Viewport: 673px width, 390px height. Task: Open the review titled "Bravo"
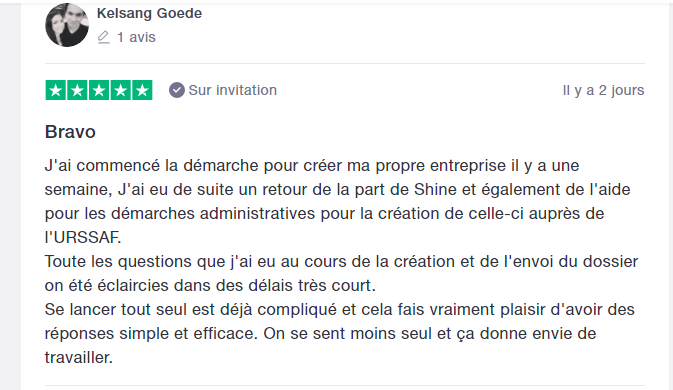click(70, 132)
